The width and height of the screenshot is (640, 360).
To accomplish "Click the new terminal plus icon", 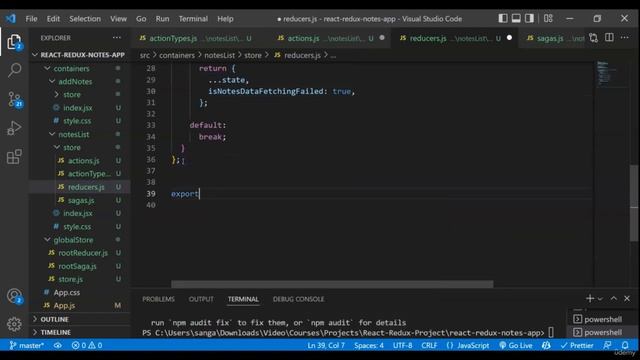I will click(x=590, y=299).
